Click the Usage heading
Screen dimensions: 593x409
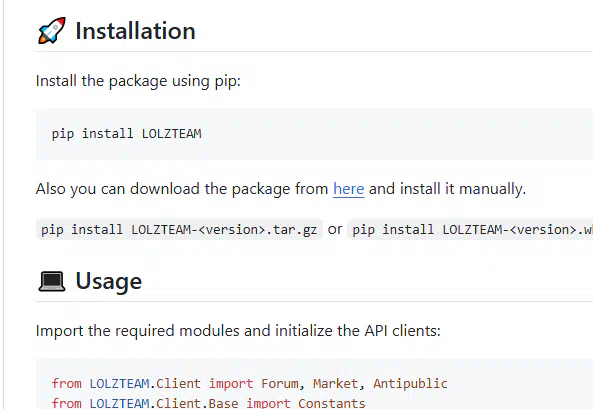pyautogui.click(x=109, y=281)
